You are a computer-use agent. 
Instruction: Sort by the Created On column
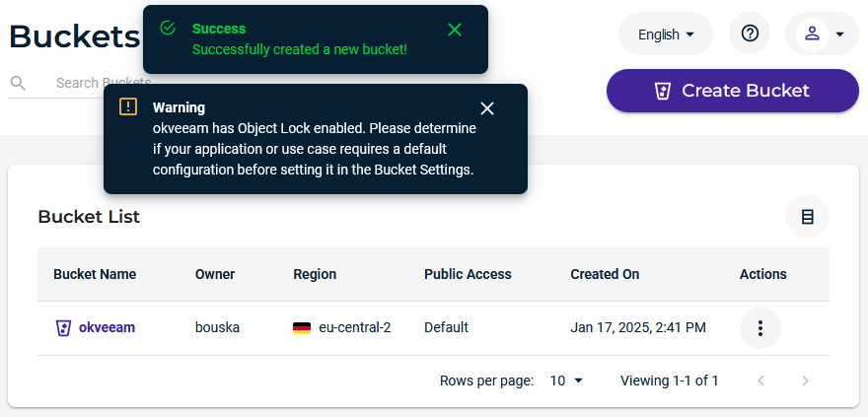605,274
